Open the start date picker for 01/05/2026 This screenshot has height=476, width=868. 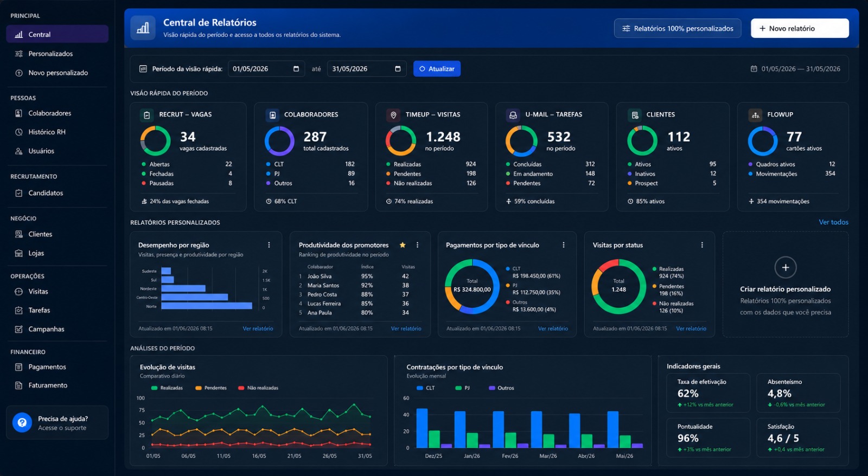296,69
